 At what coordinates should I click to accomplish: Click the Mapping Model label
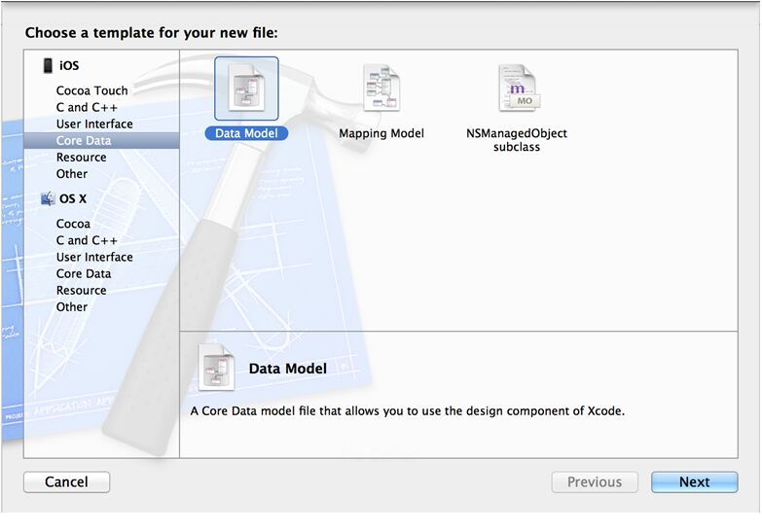[381, 133]
